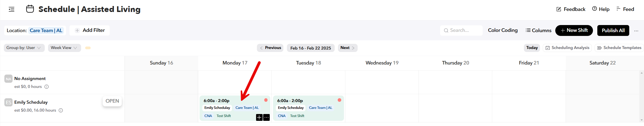Screen dimensions: 644x126
Task: Click info icon beside Emily Scheduday hours
Action: pyautogui.click(x=61, y=110)
